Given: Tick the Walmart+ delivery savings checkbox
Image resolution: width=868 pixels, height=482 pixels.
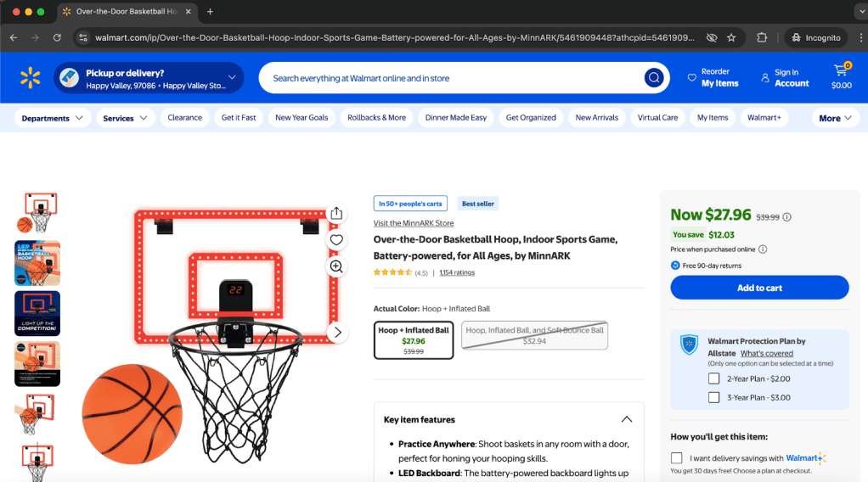Looking at the screenshot, I should pos(676,457).
